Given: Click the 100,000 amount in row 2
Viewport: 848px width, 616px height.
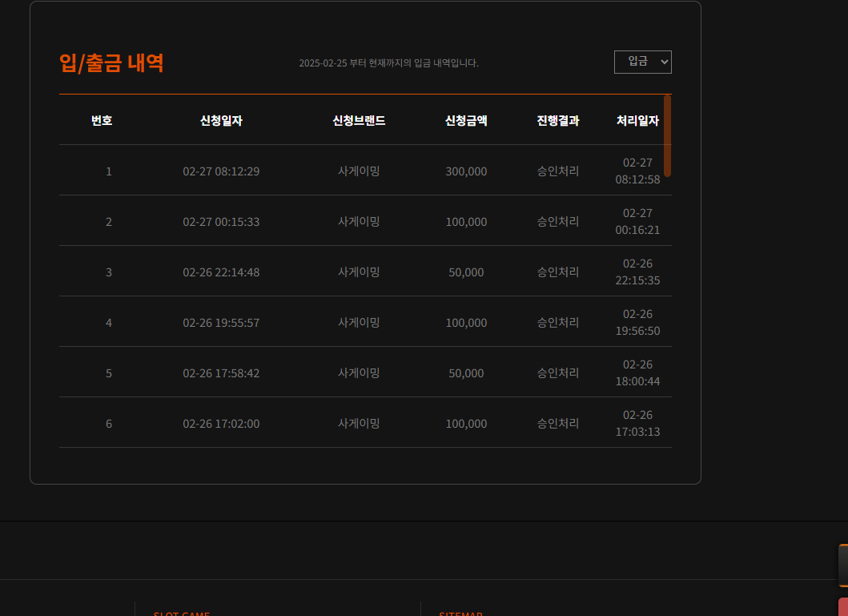Looking at the screenshot, I should click(x=466, y=222).
